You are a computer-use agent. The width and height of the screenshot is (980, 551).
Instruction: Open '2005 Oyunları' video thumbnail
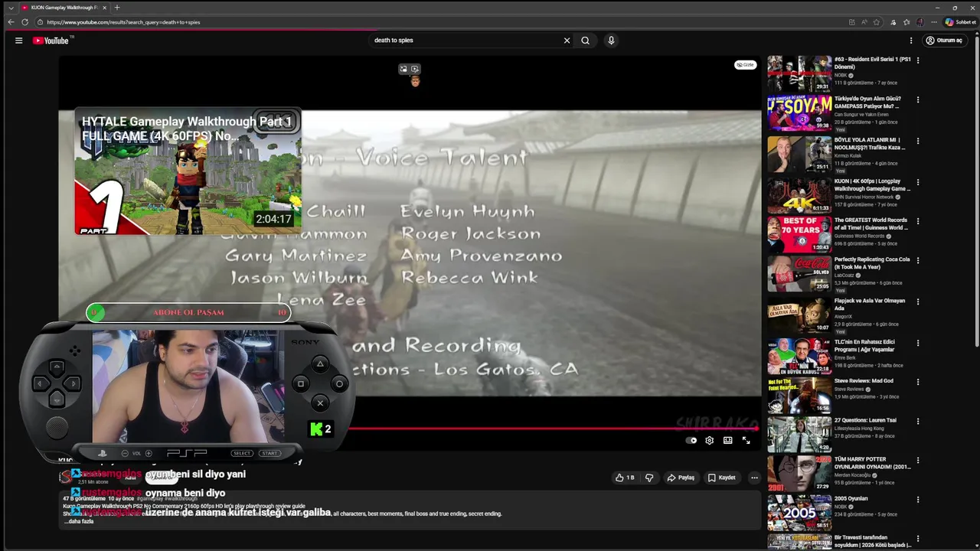(x=799, y=513)
